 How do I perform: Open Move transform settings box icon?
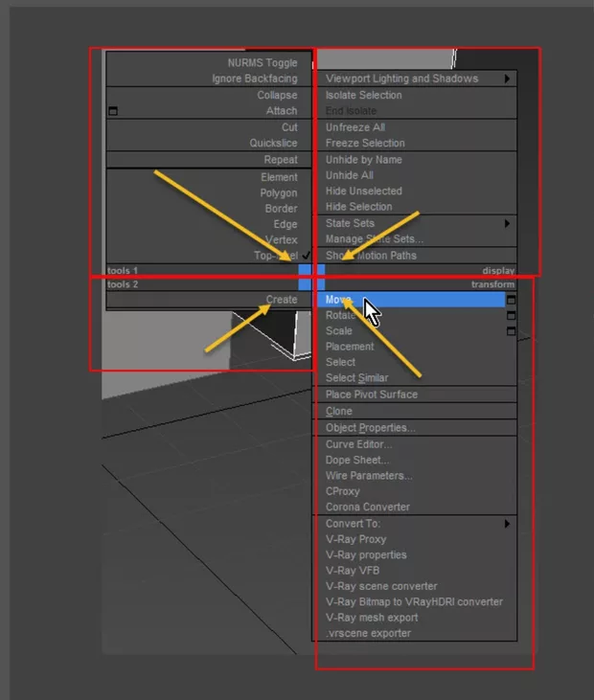(511, 300)
